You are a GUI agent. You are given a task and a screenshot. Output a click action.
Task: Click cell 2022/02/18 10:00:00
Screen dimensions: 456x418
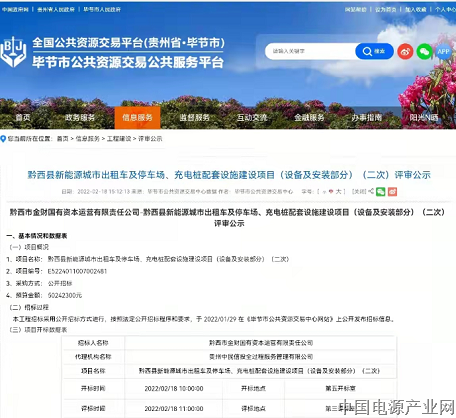pos(174,389)
